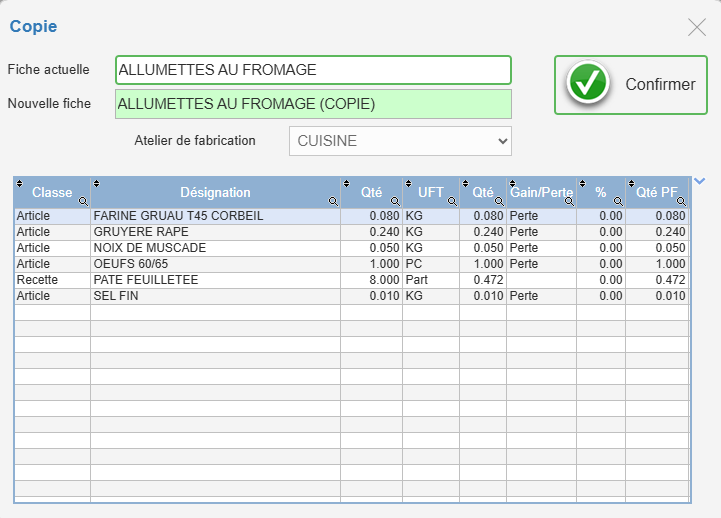Select the OEUFS 60/65 row
The image size is (721, 518).
point(352,264)
